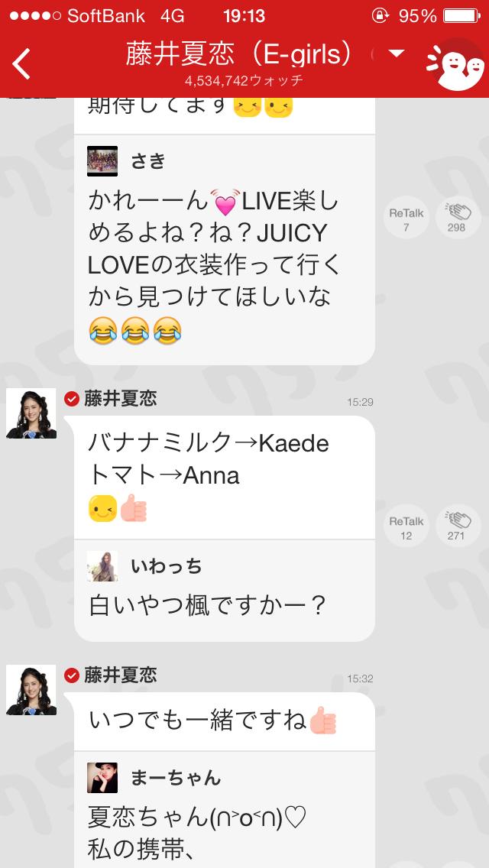Image resolution: width=489 pixels, height=868 pixels.
Task: Tap 藤井夏恋 avatar beside 15:29 message
Action: point(31,413)
